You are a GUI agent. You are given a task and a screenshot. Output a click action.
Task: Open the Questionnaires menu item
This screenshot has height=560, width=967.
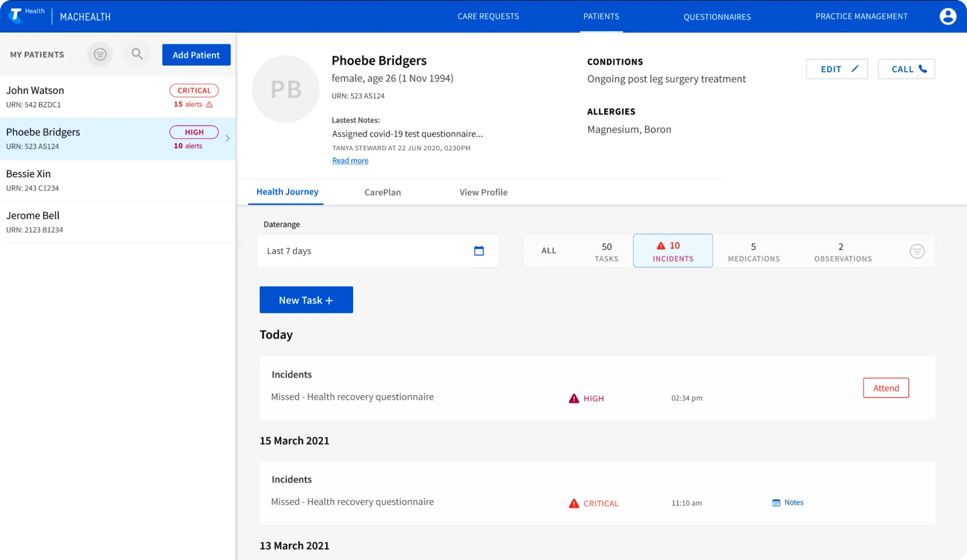(717, 17)
